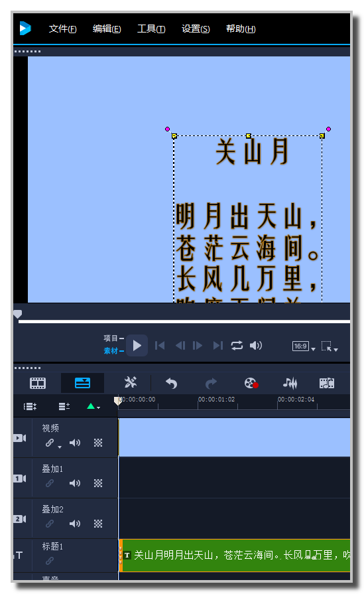
Task: Toggle transparency on the 视频 track
Action: tap(98, 443)
